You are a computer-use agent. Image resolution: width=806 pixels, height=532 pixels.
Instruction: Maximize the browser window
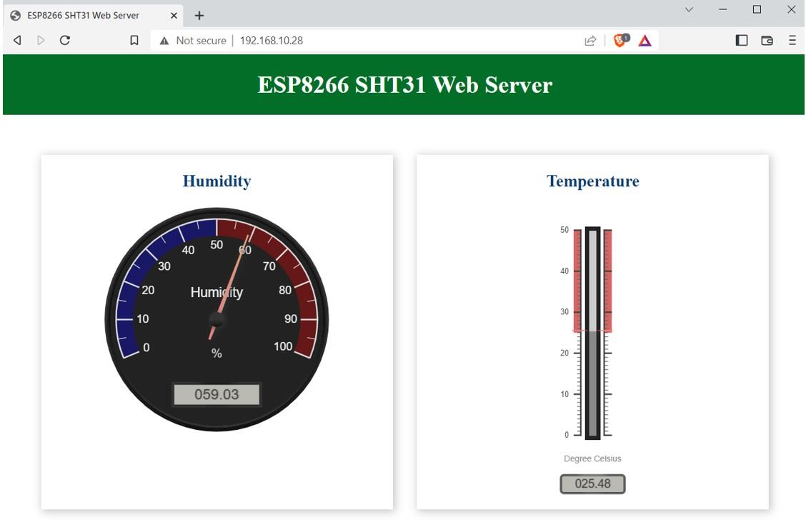coord(757,9)
